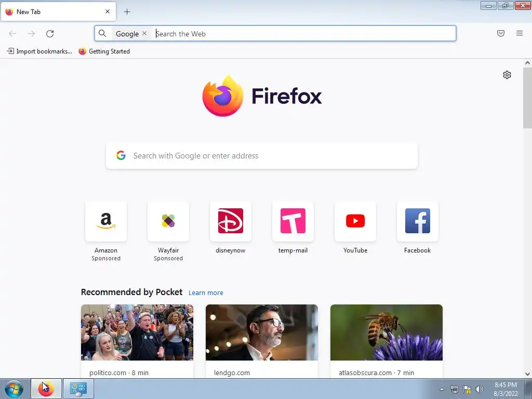
Task: Open the Action Center flag icon
Action: (x=467, y=389)
